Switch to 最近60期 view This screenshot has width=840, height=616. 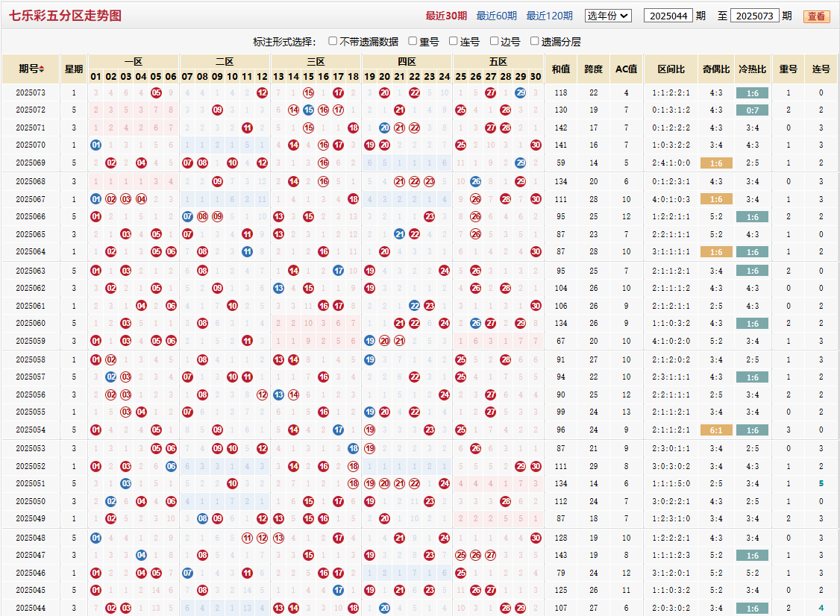click(497, 16)
